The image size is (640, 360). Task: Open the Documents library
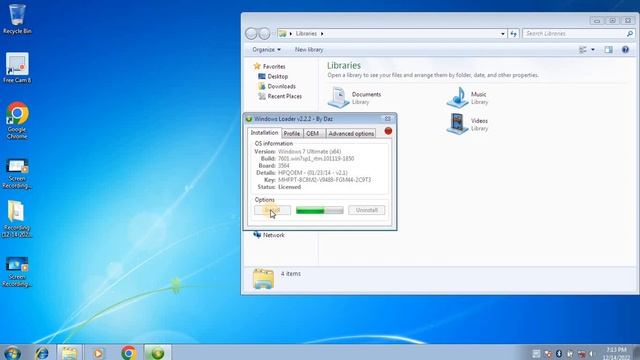354,98
